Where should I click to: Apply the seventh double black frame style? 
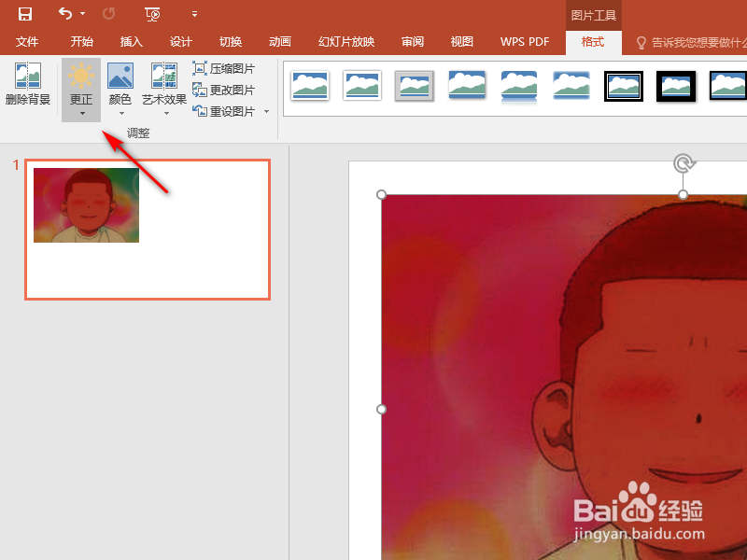click(624, 86)
